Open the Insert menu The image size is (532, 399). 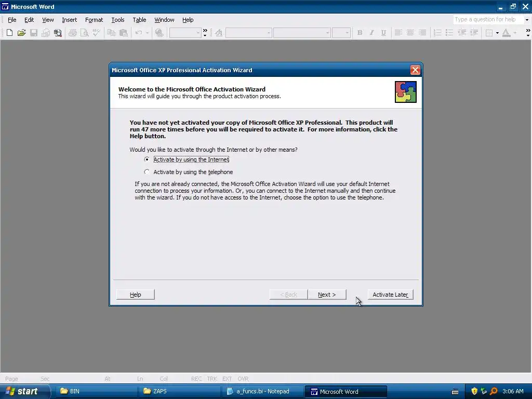(x=69, y=20)
